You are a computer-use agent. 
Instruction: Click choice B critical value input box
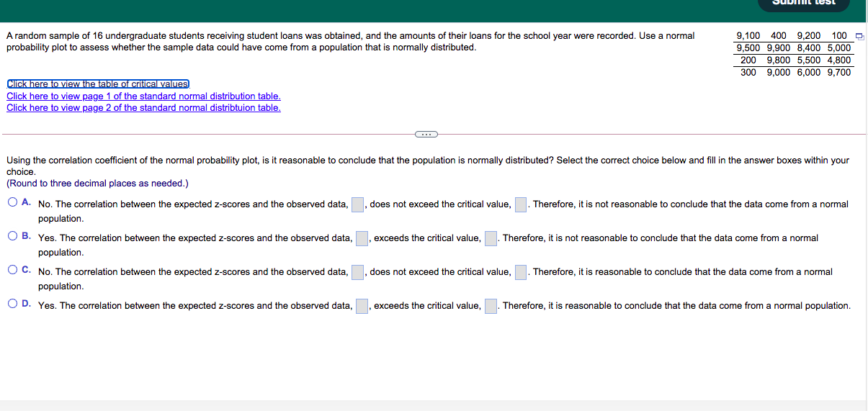[x=491, y=238]
